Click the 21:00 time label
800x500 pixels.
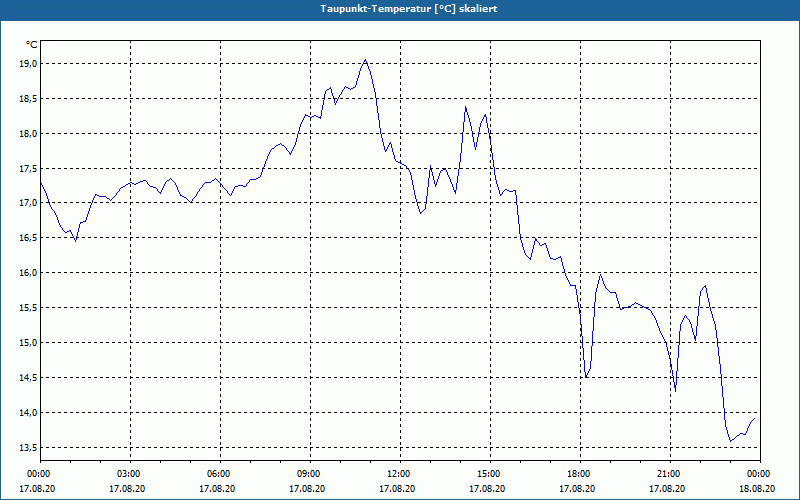click(x=670, y=474)
